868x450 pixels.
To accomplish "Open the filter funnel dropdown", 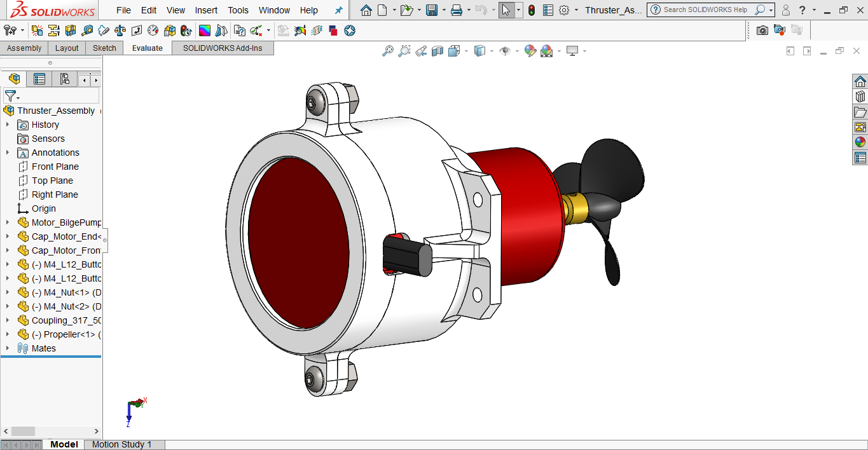I will pyautogui.click(x=12, y=97).
